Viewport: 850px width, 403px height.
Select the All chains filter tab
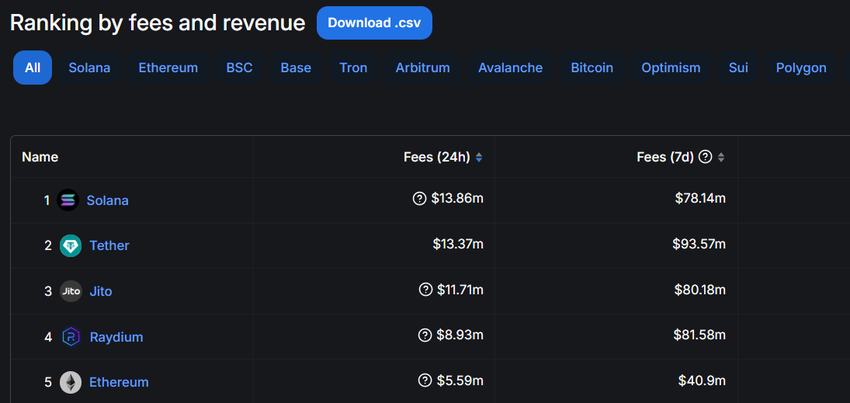33,68
